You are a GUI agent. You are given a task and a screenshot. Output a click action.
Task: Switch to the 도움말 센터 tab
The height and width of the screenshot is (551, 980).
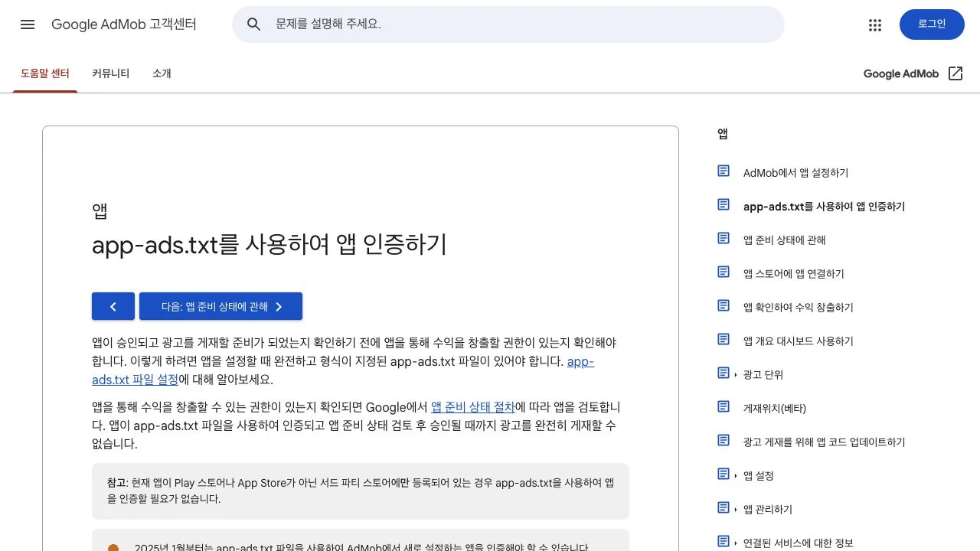(45, 73)
